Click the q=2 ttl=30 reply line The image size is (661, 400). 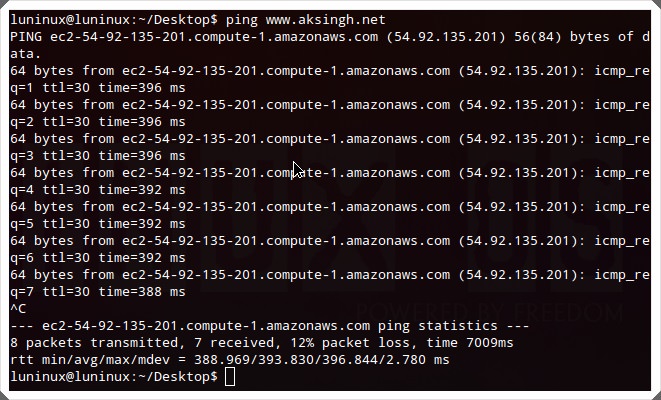click(x=98, y=122)
